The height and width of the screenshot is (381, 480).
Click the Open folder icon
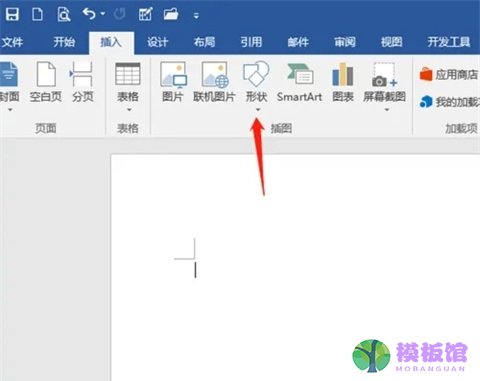pyautogui.click(x=171, y=15)
